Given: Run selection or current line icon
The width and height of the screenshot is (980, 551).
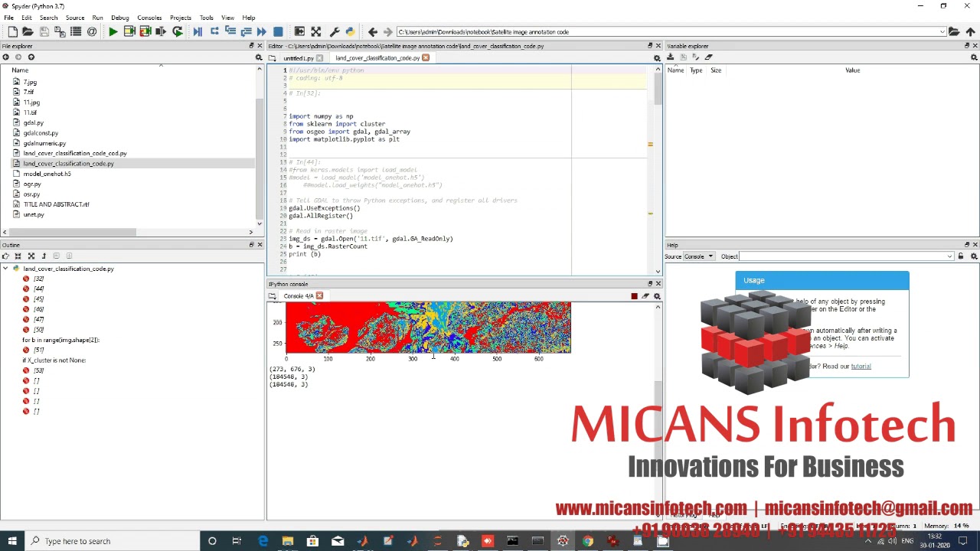Looking at the screenshot, I should [x=161, y=31].
